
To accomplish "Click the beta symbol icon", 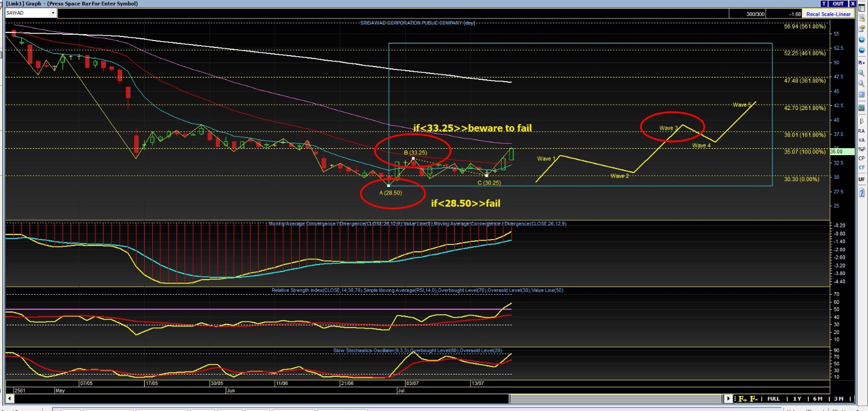I will click(x=861, y=121).
